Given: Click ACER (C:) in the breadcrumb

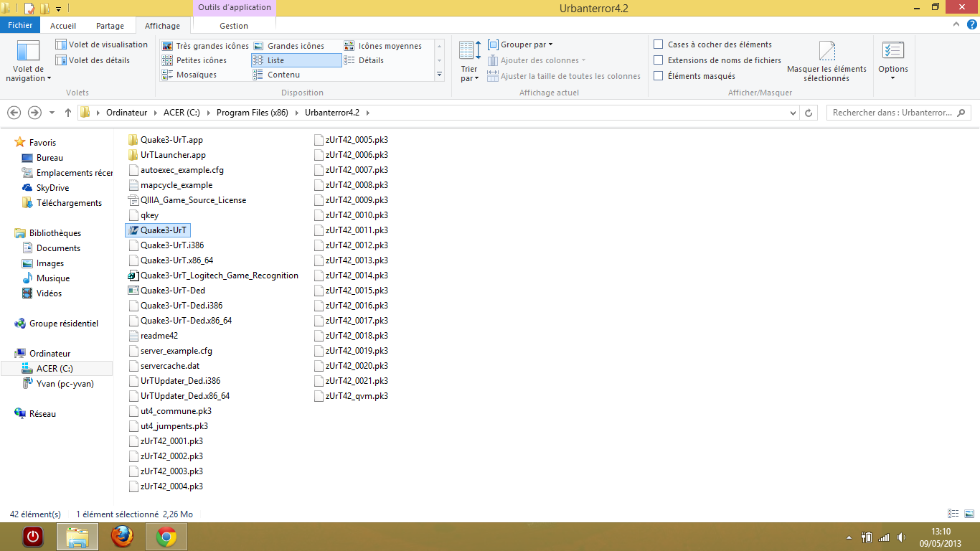Looking at the screenshot, I should pos(183,113).
